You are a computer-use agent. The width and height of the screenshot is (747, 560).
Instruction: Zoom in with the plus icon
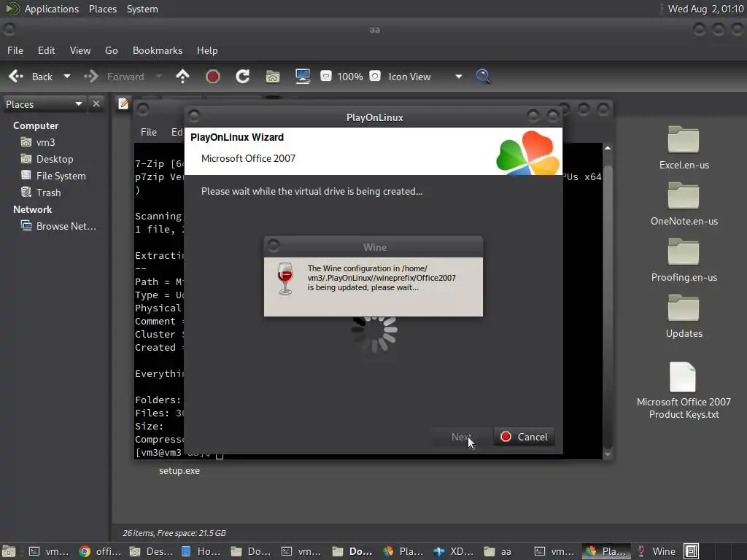[x=375, y=76]
